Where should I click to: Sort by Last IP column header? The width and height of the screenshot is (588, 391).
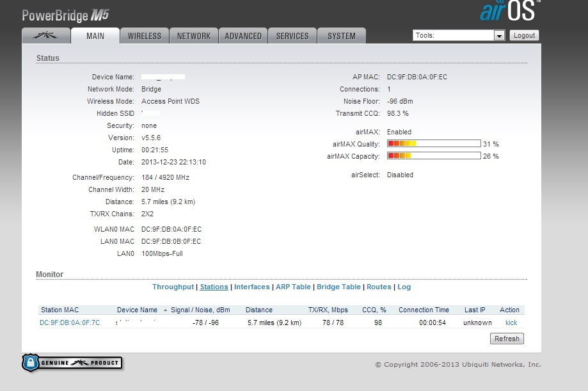[475, 310]
